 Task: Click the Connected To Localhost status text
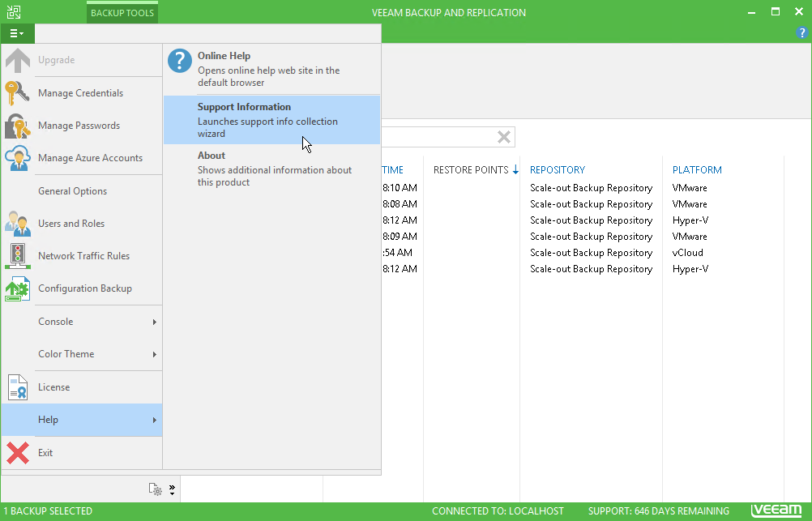[x=498, y=511]
